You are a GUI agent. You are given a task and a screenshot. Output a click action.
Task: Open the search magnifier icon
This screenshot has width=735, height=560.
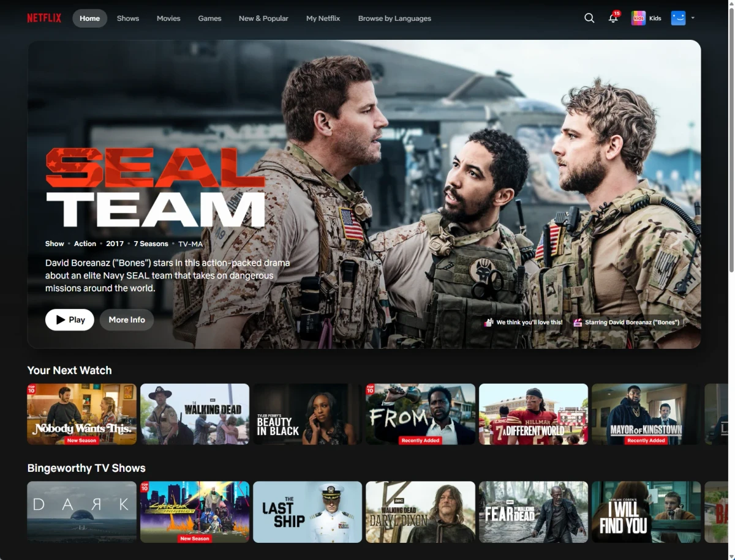click(x=589, y=18)
